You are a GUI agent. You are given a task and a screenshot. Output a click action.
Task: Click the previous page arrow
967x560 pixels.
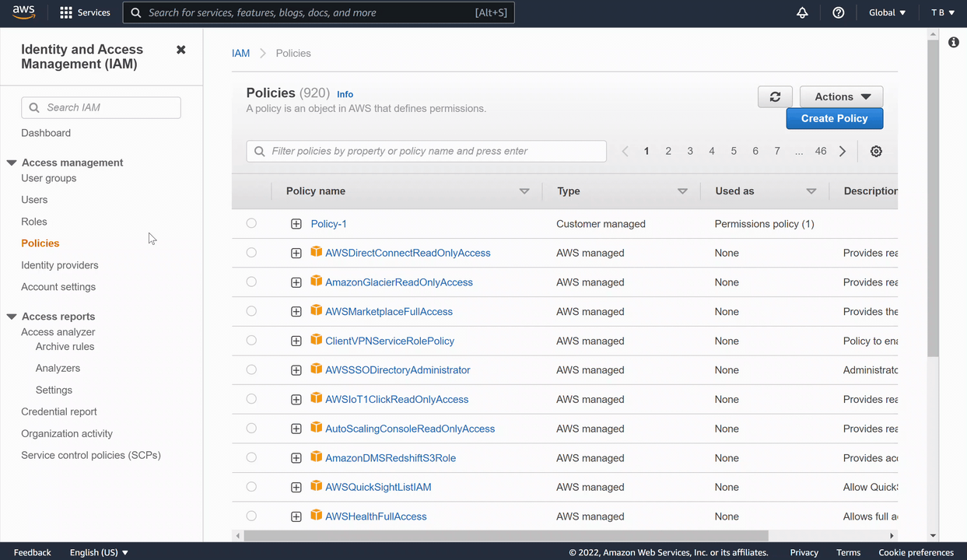click(625, 152)
